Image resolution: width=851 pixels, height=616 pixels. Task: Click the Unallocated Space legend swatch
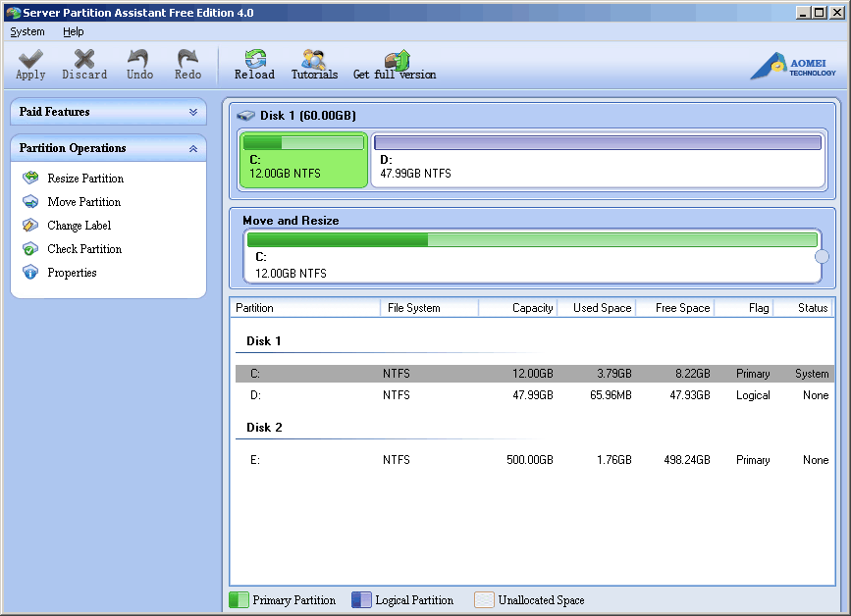pyautogui.click(x=484, y=599)
